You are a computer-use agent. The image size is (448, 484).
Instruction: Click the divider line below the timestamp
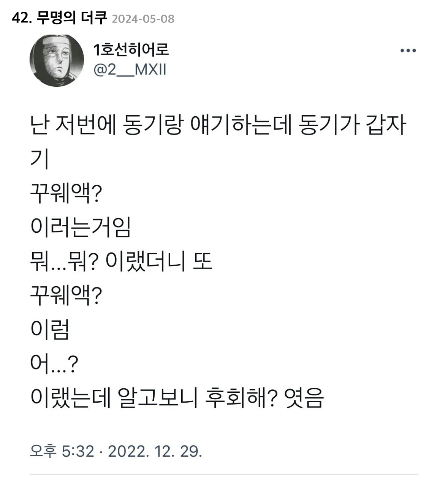click(x=224, y=474)
